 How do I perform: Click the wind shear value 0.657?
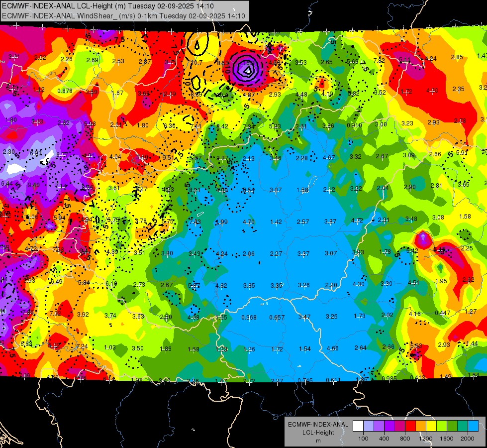tap(277, 318)
